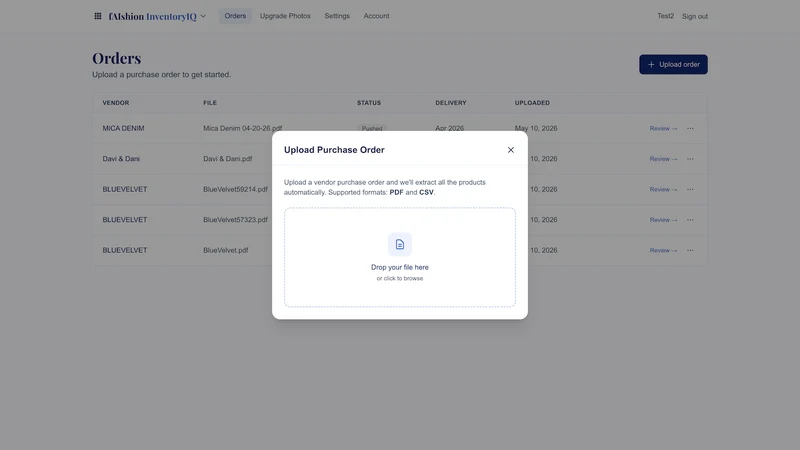
Task: Click the document icon in the drop zone
Action: 400,244
